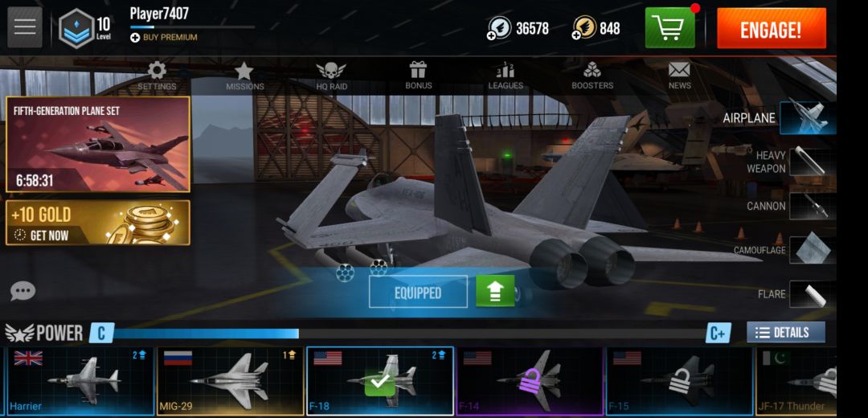This screenshot has height=418, width=868.
Task: Expand the power DETAILS list
Action: (785, 333)
